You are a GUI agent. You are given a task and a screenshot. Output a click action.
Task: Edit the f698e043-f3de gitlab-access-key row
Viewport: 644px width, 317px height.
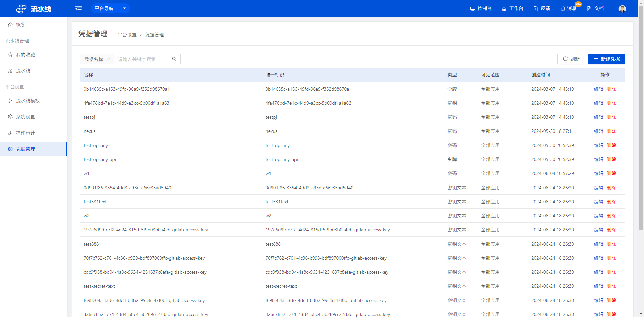click(x=599, y=300)
